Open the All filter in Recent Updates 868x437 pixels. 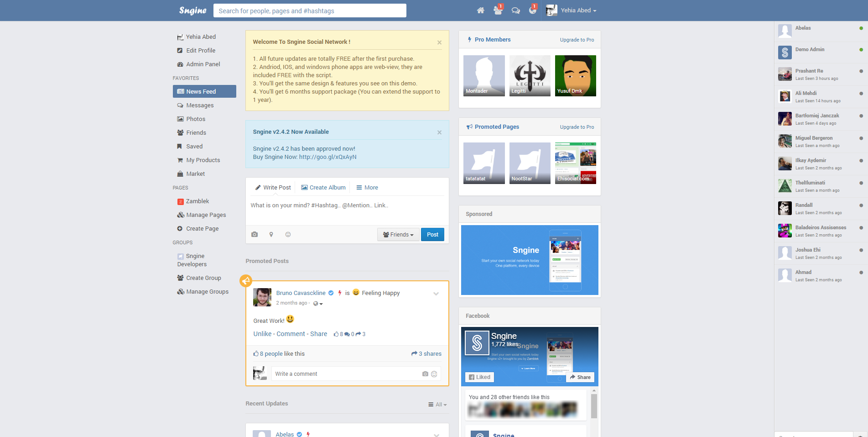[438, 405]
